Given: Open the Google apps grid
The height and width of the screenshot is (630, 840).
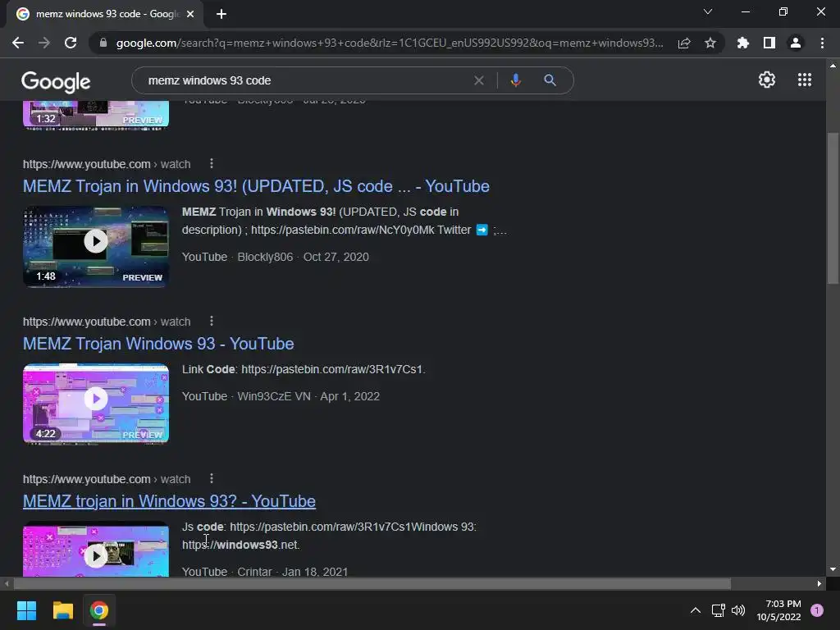Looking at the screenshot, I should [805, 80].
